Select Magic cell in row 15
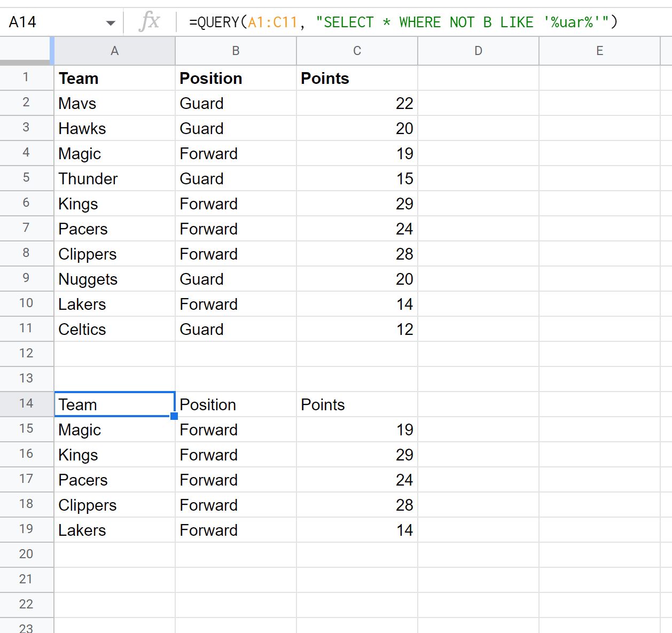The image size is (672, 633). tap(115, 429)
